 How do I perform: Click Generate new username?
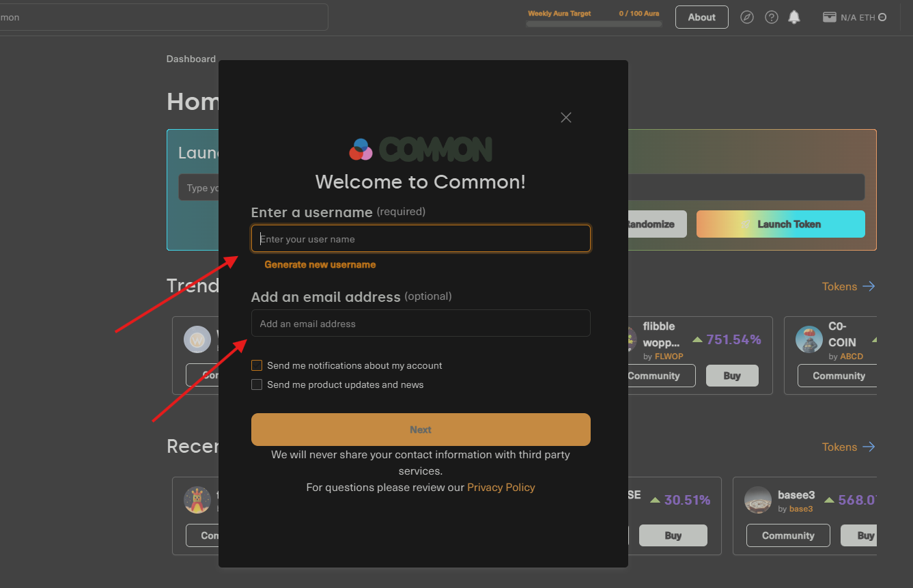[x=320, y=264]
